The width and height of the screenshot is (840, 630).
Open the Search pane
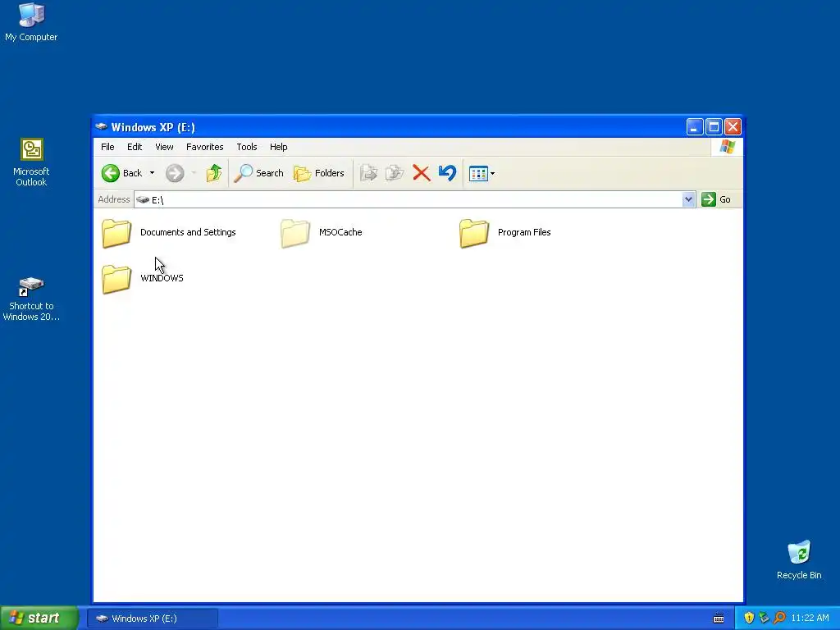pos(258,173)
